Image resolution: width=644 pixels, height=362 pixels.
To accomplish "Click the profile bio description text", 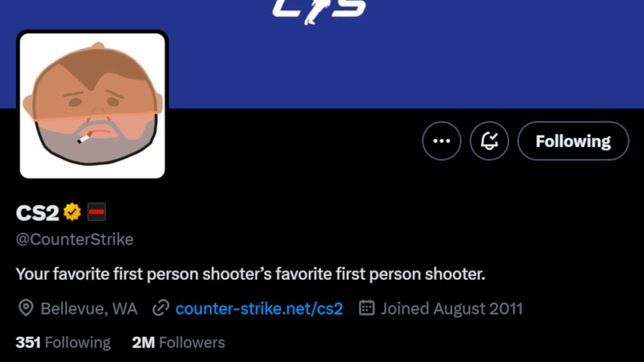I will coord(251,274).
